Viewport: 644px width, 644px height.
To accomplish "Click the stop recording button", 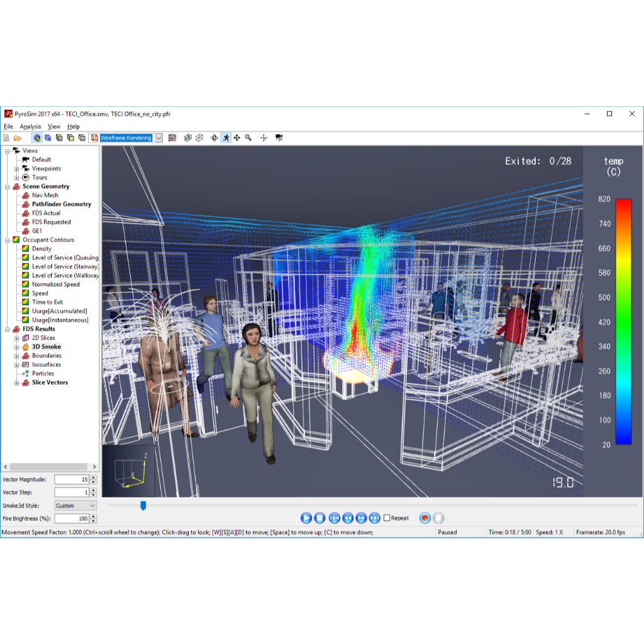I will pos(438,518).
